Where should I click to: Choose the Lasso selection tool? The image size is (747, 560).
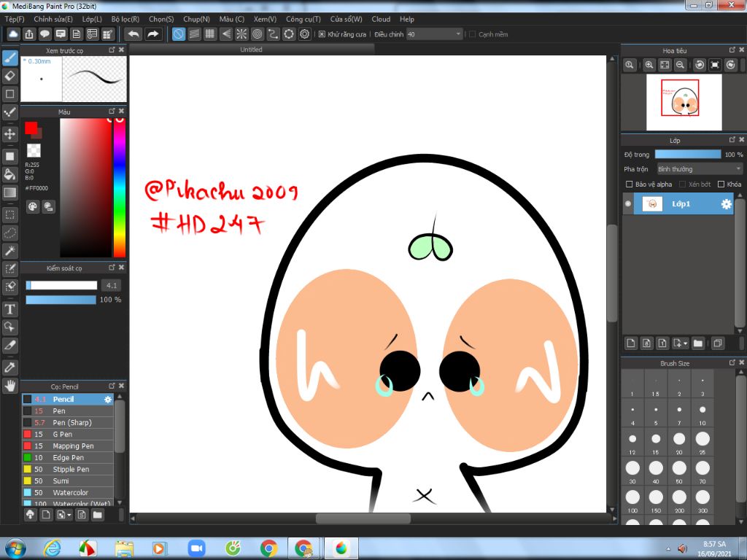(10, 233)
